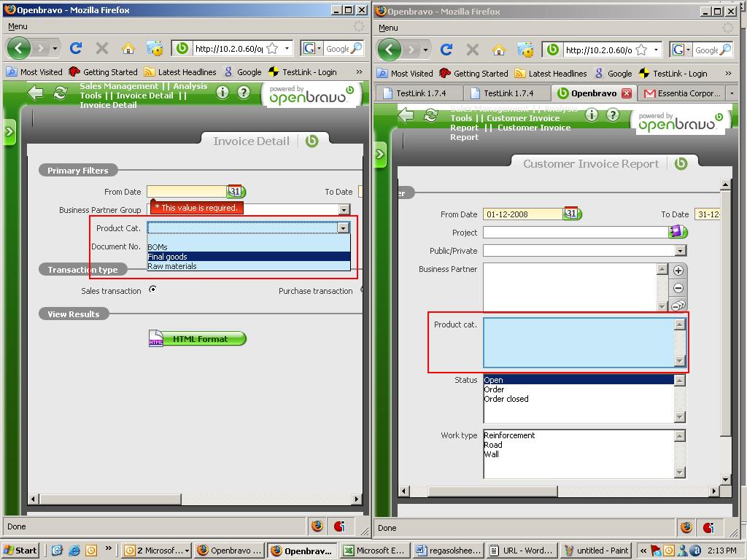Open the Public/Private dropdown
The width and height of the screenshot is (747, 560).
coord(680,251)
